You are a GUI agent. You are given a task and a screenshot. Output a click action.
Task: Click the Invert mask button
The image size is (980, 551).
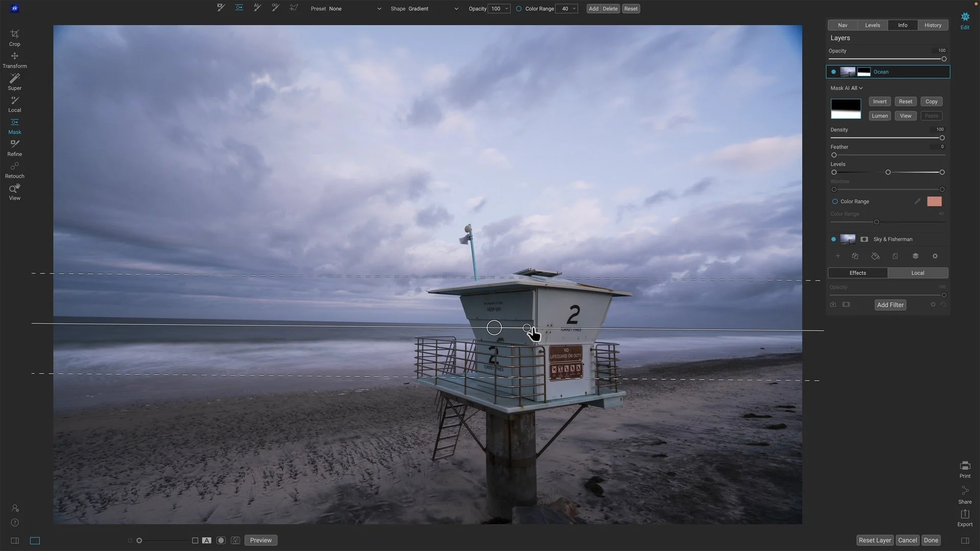[879, 101]
